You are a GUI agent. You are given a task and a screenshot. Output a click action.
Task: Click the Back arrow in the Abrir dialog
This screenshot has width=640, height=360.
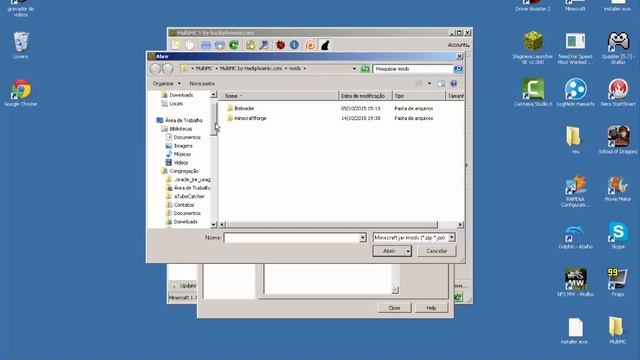155,69
